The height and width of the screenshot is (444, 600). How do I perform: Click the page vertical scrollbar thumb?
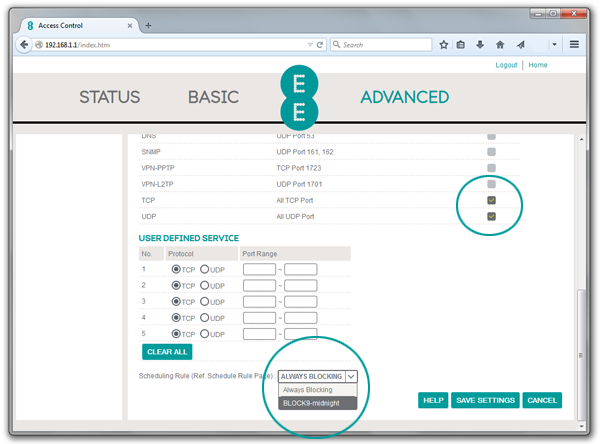[x=581, y=354]
